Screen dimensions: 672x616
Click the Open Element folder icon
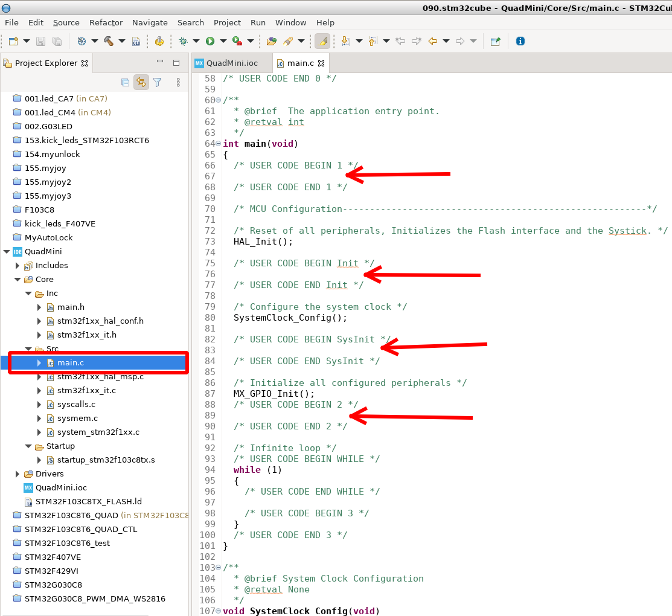click(x=271, y=41)
